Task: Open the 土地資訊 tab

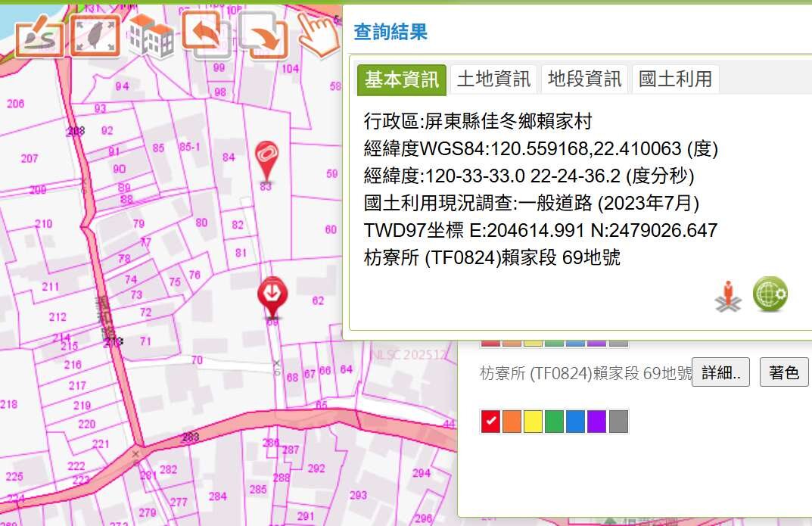Action: coord(493,79)
